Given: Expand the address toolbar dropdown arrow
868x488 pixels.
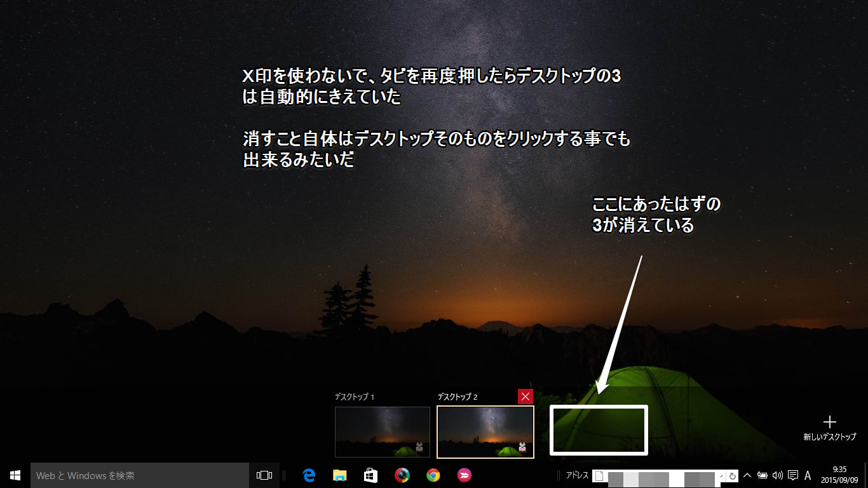Looking at the screenshot, I should click(x=721, y=476).
